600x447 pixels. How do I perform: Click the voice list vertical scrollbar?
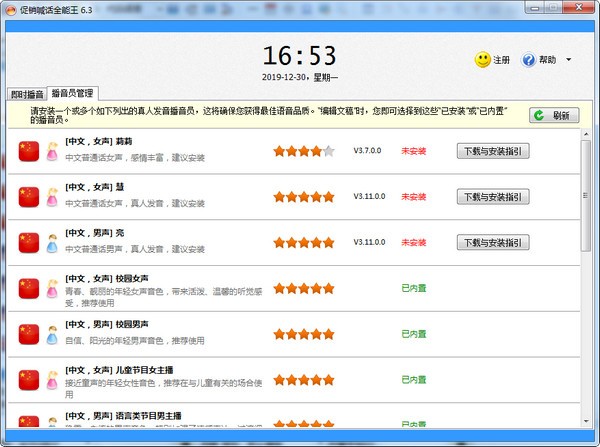pyautogui.click(x=586, y=280)
